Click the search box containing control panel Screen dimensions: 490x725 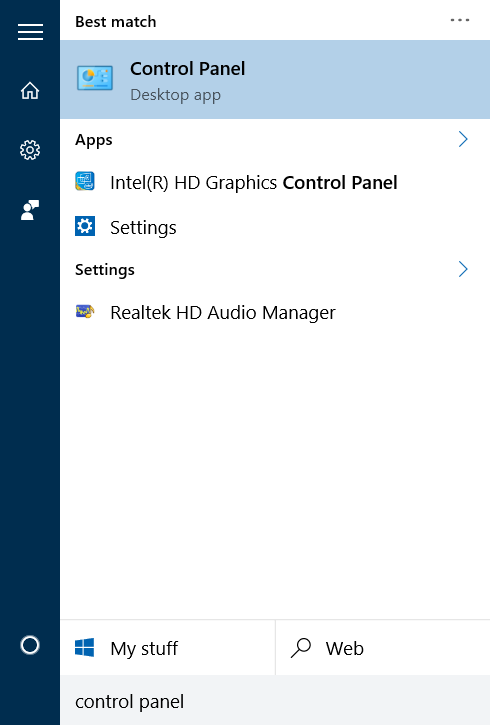click(x=275, y=700)
